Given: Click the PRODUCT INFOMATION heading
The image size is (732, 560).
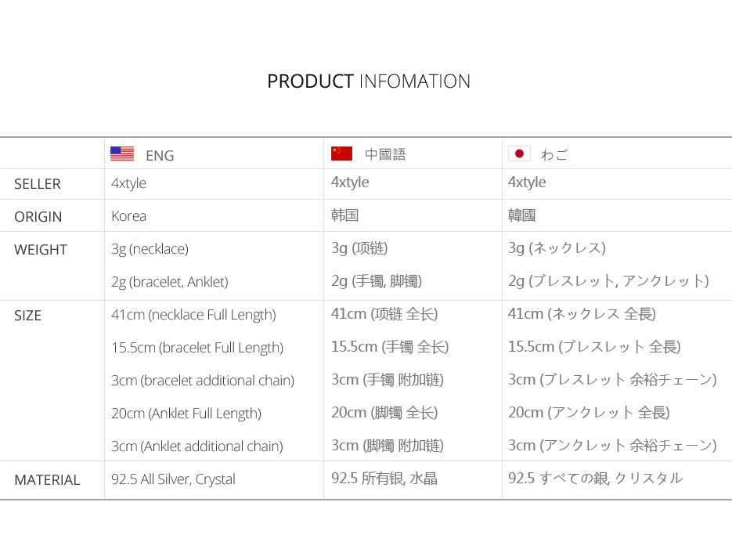Looking at the screenshot, I should point(369,81).
